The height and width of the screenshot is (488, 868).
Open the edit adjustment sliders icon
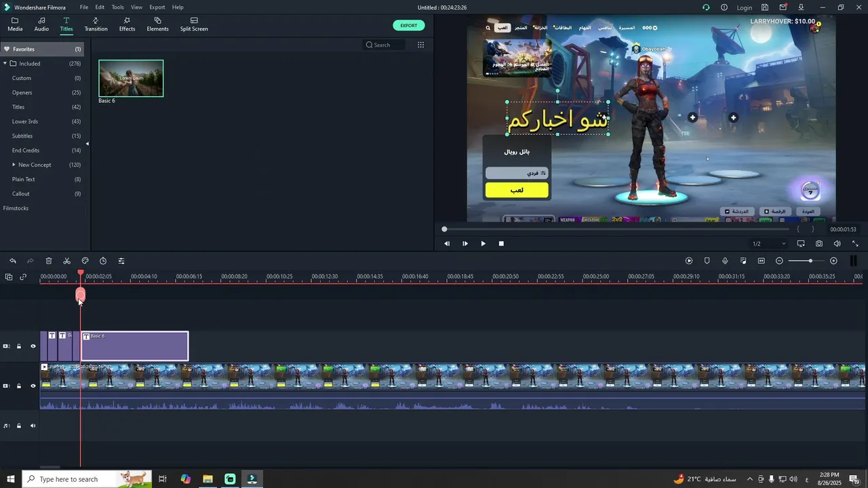pos(121,261)
